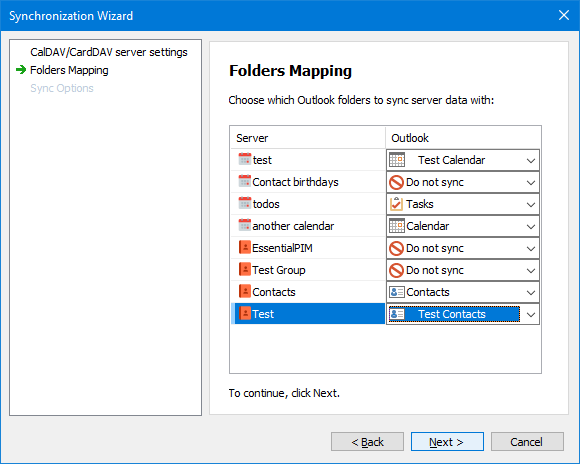Click the calendar grid icon beside 'Test Calendar'
Image resolution: width=580 pixels, height=464 pixels.
pyautogui.click(x=397, y=160)
